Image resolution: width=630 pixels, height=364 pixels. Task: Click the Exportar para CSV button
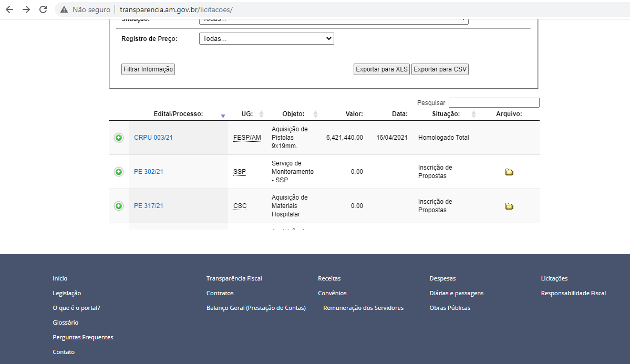440,69
